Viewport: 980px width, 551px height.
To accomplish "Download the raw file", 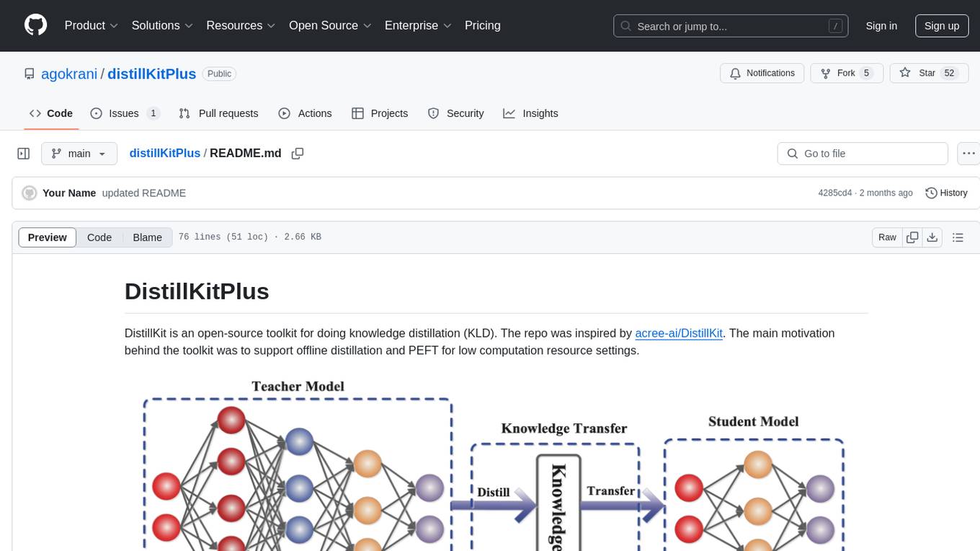I will [x=932, y=237].
